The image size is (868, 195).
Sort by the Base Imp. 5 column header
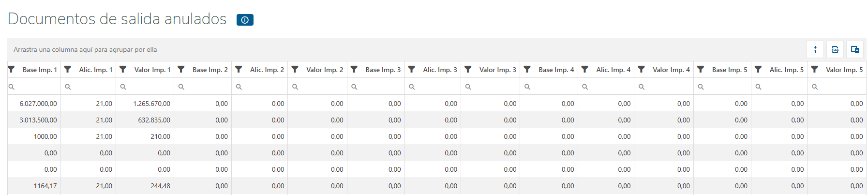tap(729, 70)
